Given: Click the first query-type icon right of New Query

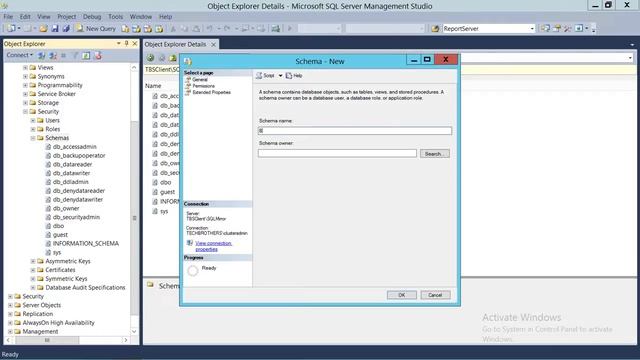Looking at the screenshot, I should pos(125,29).
